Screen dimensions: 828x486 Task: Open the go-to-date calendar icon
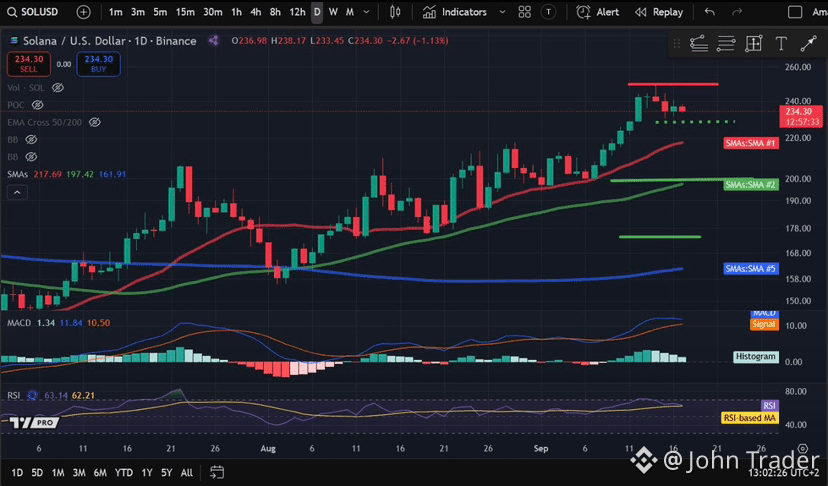(217, 472)
